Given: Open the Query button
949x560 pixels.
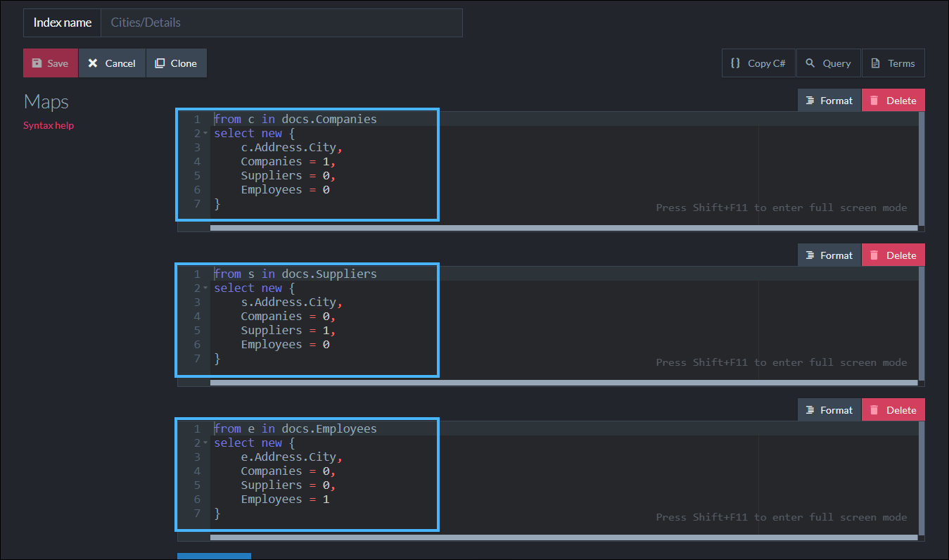Looking at the screenshot, I should (829, 63).
